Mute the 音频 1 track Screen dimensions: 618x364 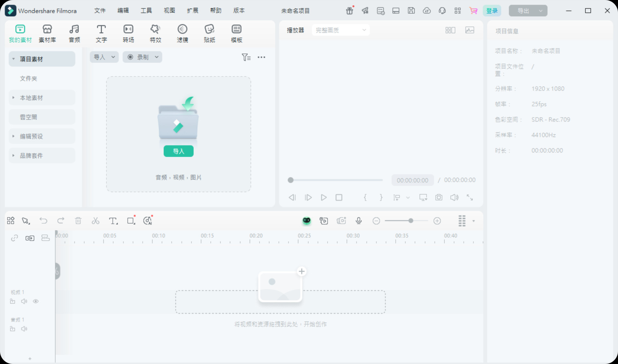[x=24, y=329]
